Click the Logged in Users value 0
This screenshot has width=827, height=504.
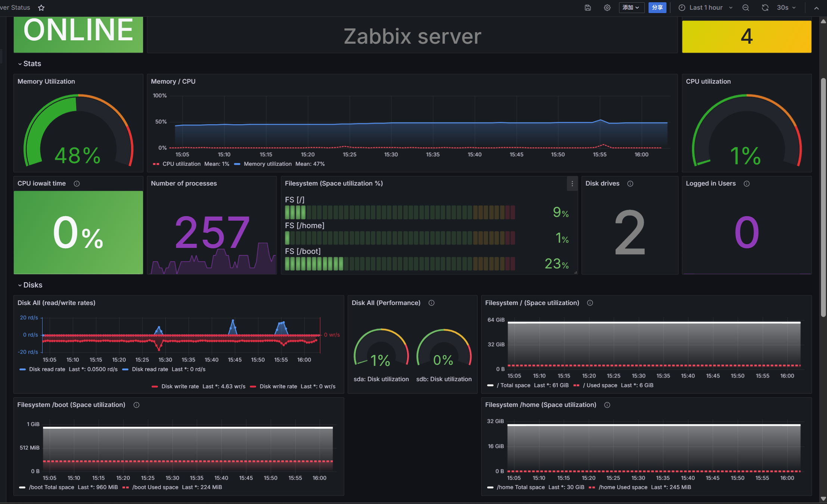point(747,232)
